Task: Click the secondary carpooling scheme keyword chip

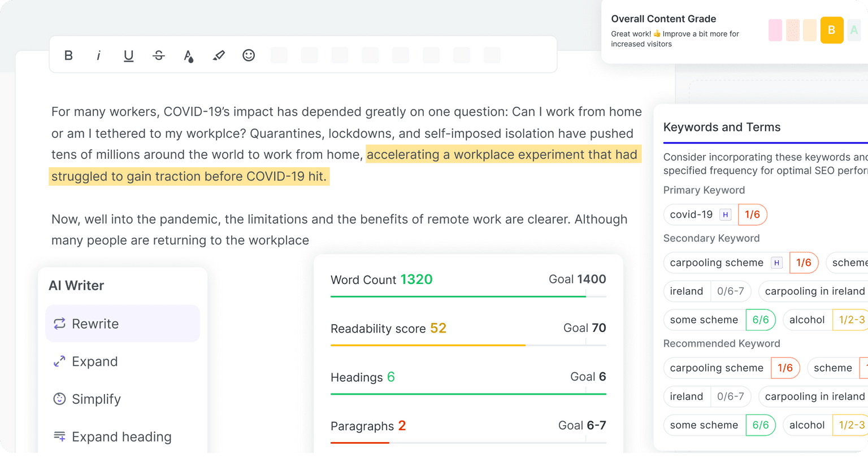Action: 741,263
